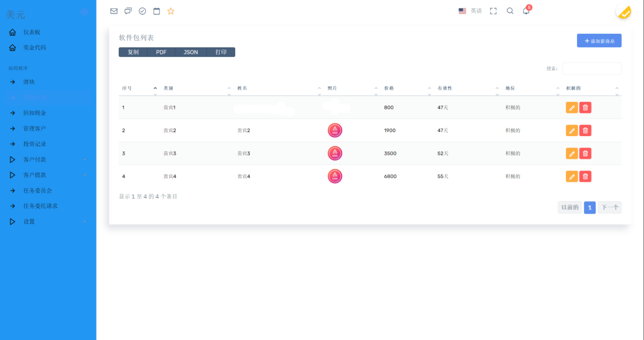Click 添加新商品 button
This screenshot has height=340, width=644.
pyautogui.click(x=599, y=40)
